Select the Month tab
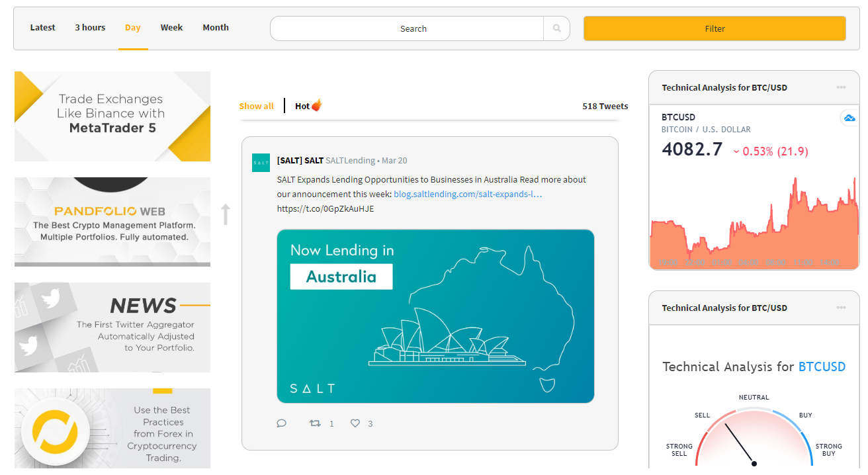The height and width of the screenshot is (475, 868). point(216,28)
